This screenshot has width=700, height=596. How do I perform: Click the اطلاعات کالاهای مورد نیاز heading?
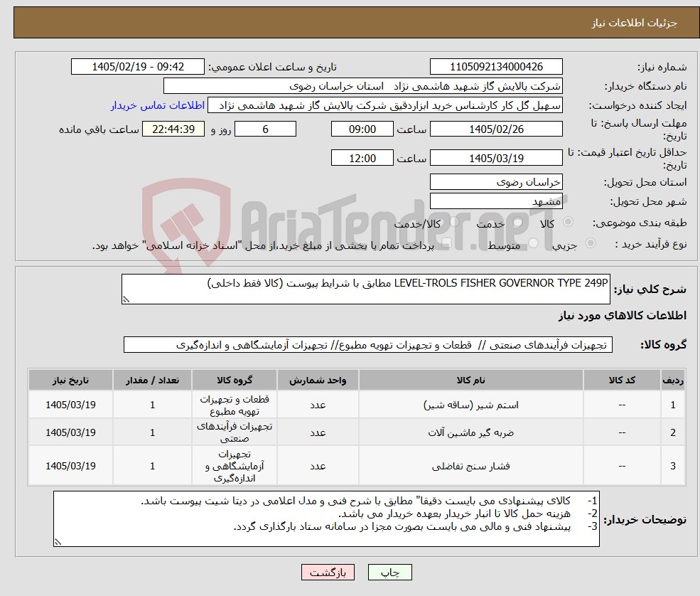click(x=623, y=315)
